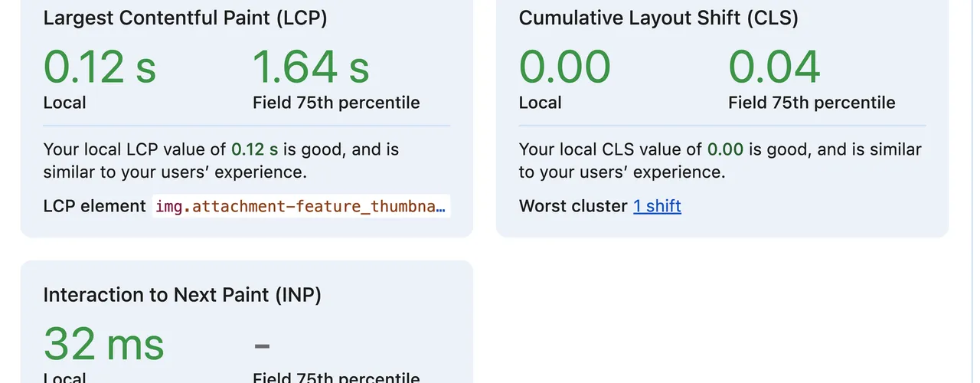The image size is (980, 383).
Task: Click the Interaction to Next Paint (INP) heading
Action: [182, 295]
